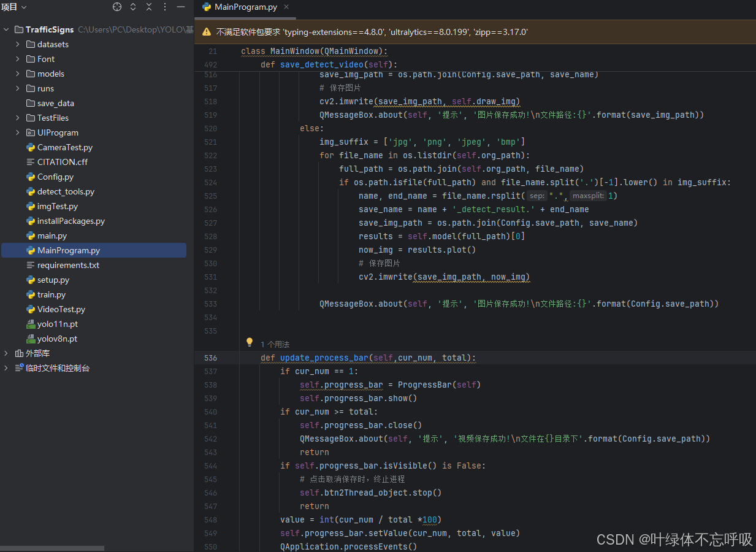This screenshot has width=756, height=552.
Task: Expand 临时文件和控制台 node
Action: pos(6,368)
